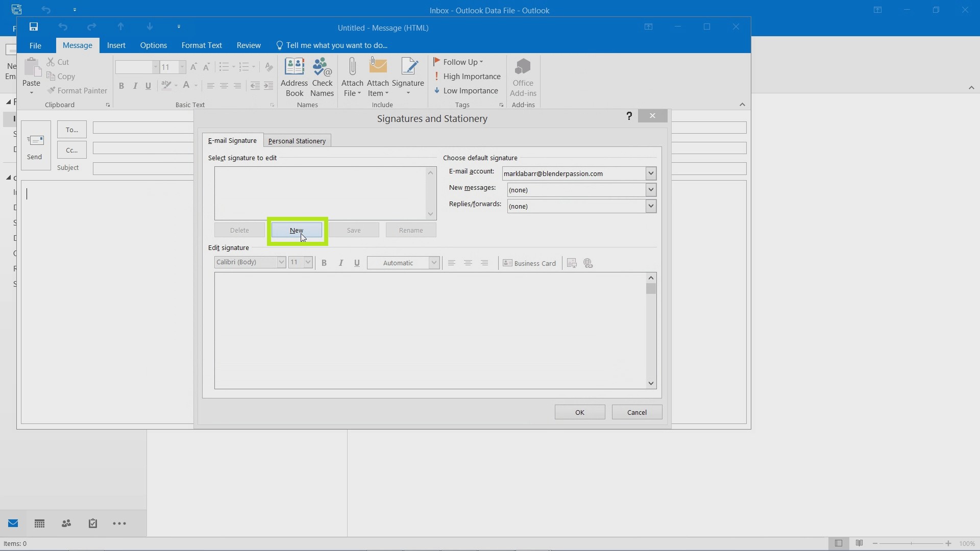The width and height of the screenshot is (980, 551).
Task: Click the Delete signature button
Action: pyautogui.click(x=239, y=230)
